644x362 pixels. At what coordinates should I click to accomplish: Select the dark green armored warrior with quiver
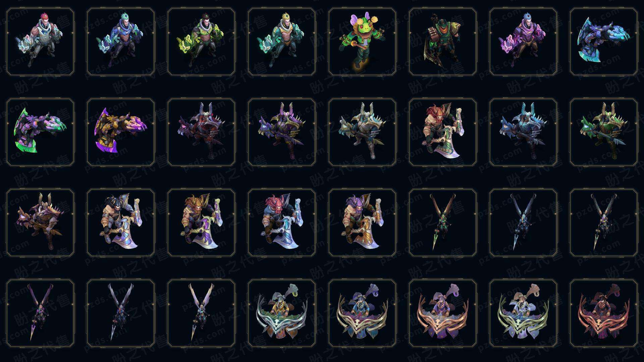coord(443,42)
